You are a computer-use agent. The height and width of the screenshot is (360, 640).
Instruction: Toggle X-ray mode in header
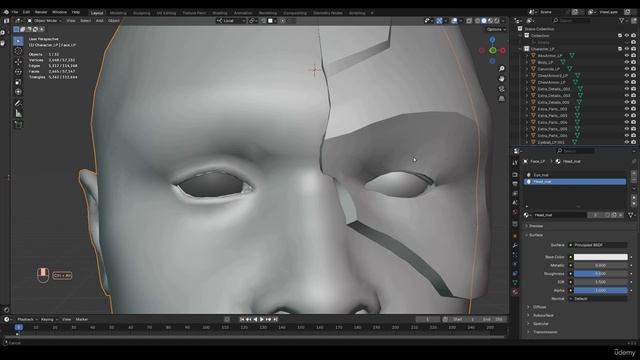469,20
